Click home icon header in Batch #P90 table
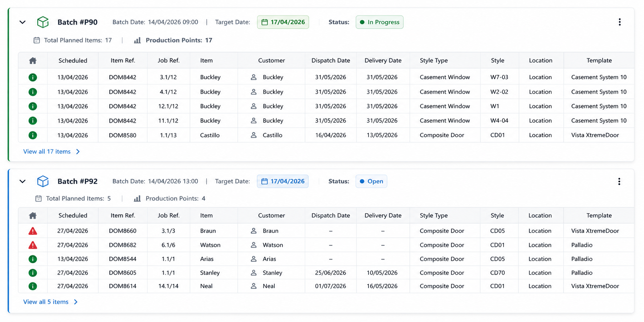The height and width of the screenshot is (322, 644). click(x=33, y=61)
